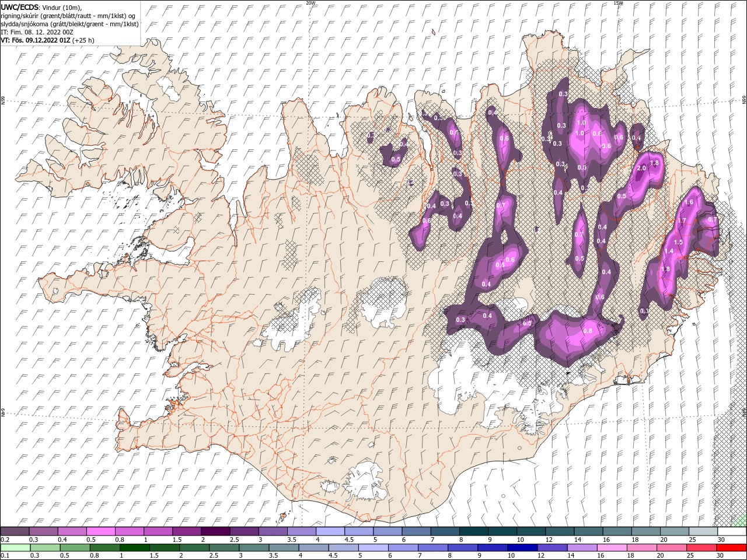
Task: Pick the bottom legend swatch between 0.3 and 0.5
Action: click(45, 548)
